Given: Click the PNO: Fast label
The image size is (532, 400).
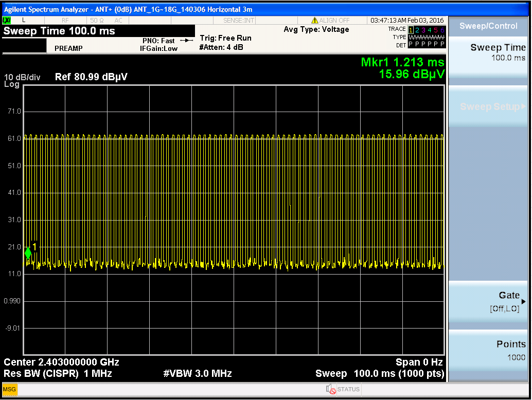Looking at the screenshot, I should tap(158, 41).
